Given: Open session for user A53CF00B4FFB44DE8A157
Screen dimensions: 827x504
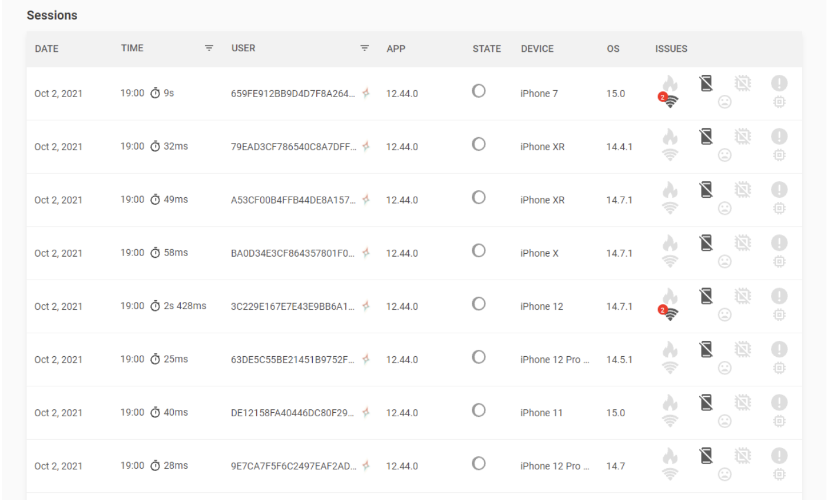Looking at the screenshot, I should tap(293, 200).
